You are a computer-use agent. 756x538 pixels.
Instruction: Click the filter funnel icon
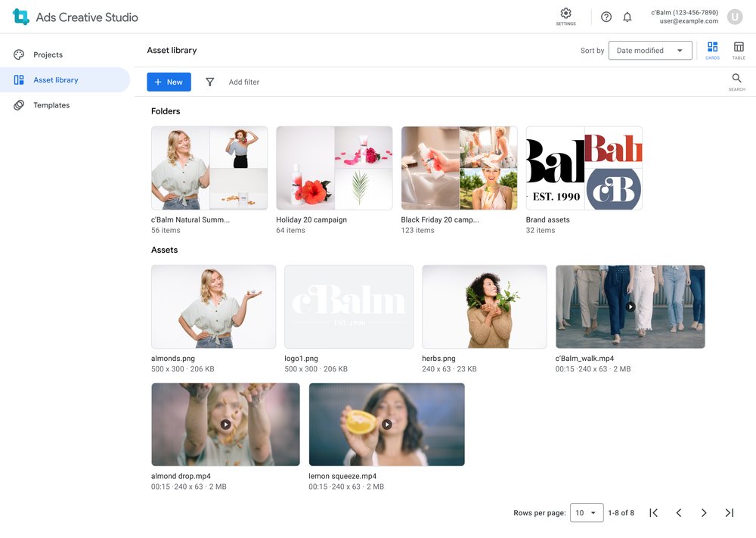coord(209,82)
